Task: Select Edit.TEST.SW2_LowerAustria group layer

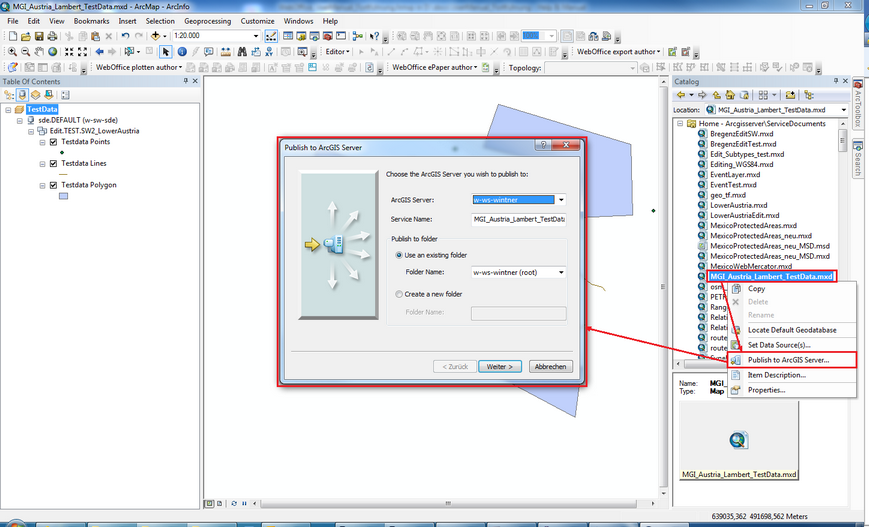Action: click(94, 131)
